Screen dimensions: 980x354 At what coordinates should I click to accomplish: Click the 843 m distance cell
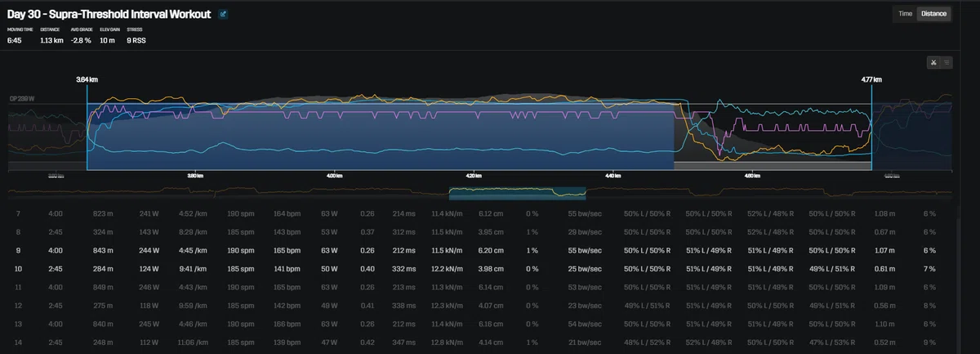coord(105,251)
